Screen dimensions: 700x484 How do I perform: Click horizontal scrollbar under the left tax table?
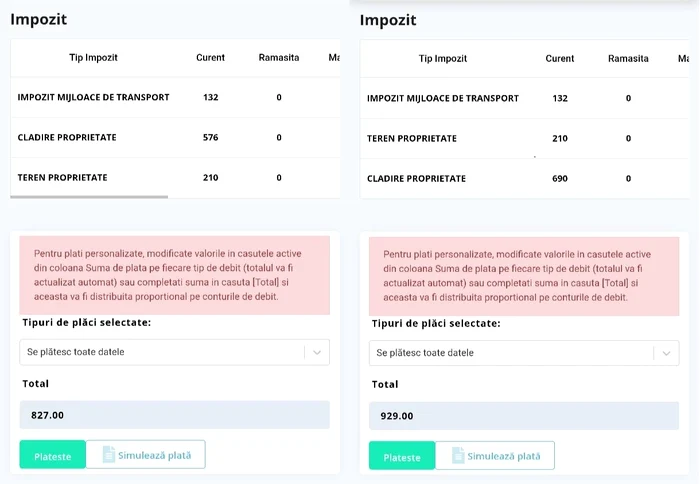tap(90, 197)
